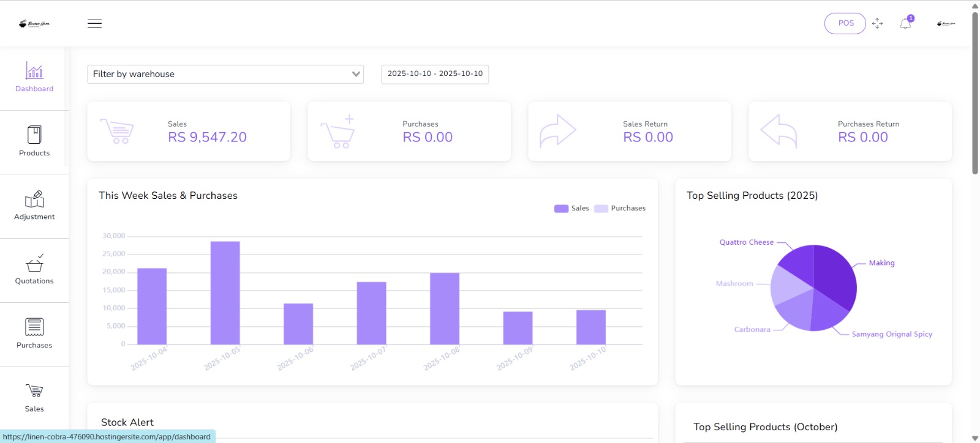Open the Products sidebar icon
Viewport: 980px width, 443px height.
click(34, 135)
